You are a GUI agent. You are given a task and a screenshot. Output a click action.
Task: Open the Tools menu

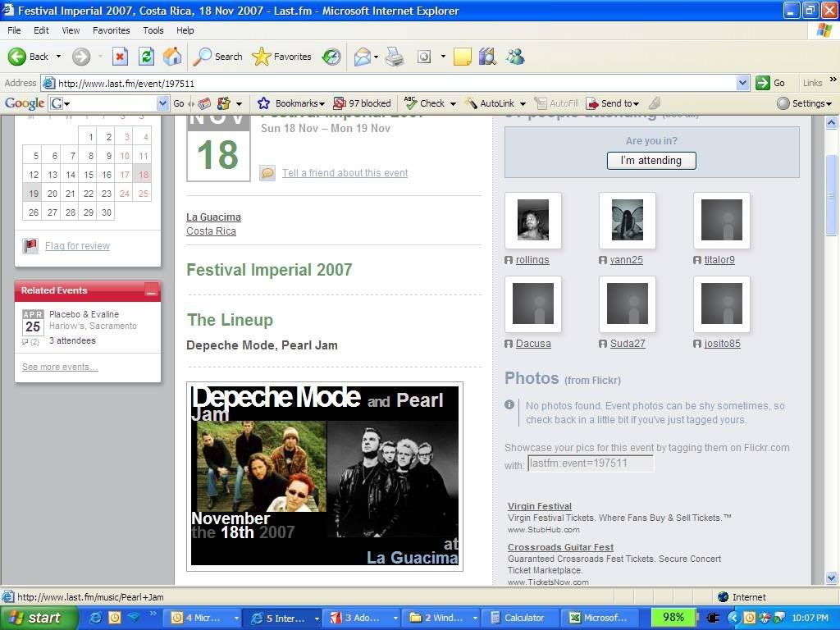(x=153, y=30)
